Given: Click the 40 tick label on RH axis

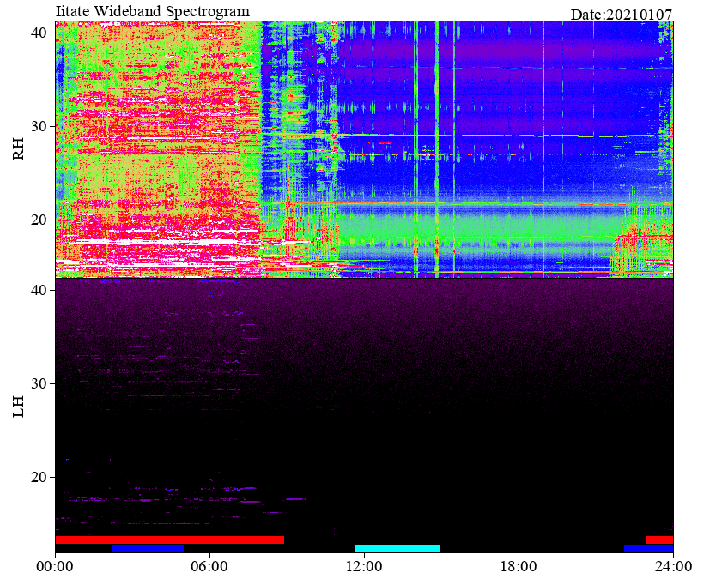Looking at the screenshot, I should 39,33.
